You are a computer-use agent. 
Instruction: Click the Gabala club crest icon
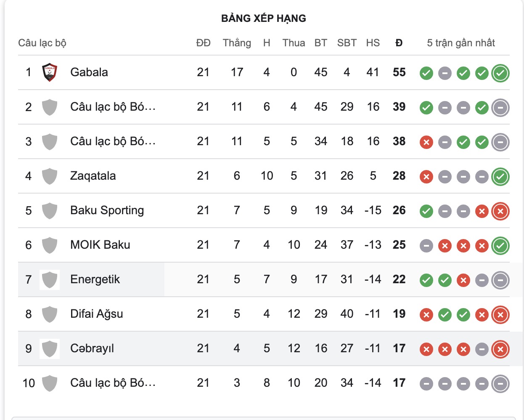pyautogui.click(x=50, y=72)
